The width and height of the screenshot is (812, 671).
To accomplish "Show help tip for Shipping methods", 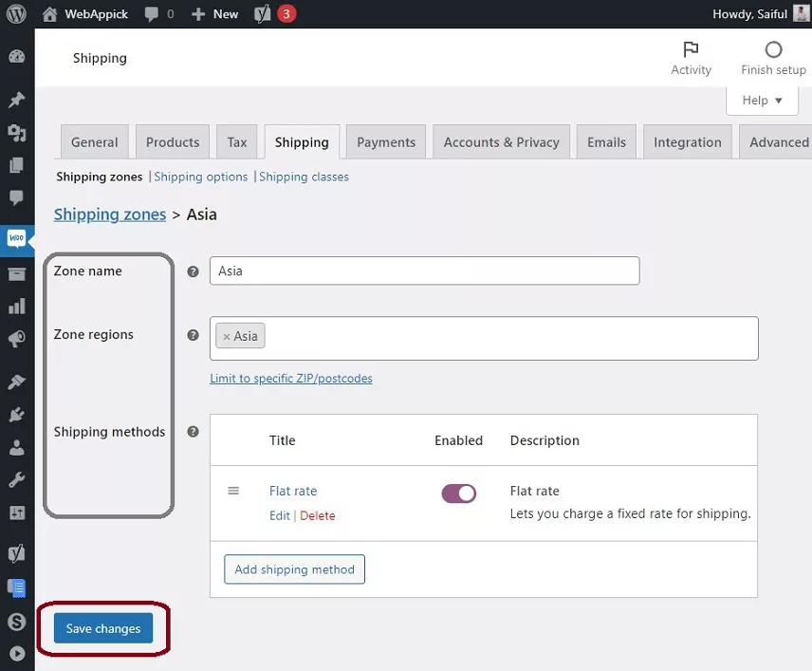I will [193, 432].
